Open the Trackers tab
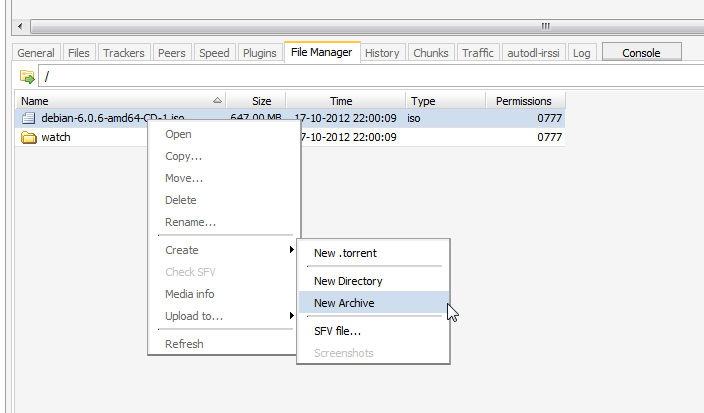This screenshot has height=413, width=704. coord(124,53)
